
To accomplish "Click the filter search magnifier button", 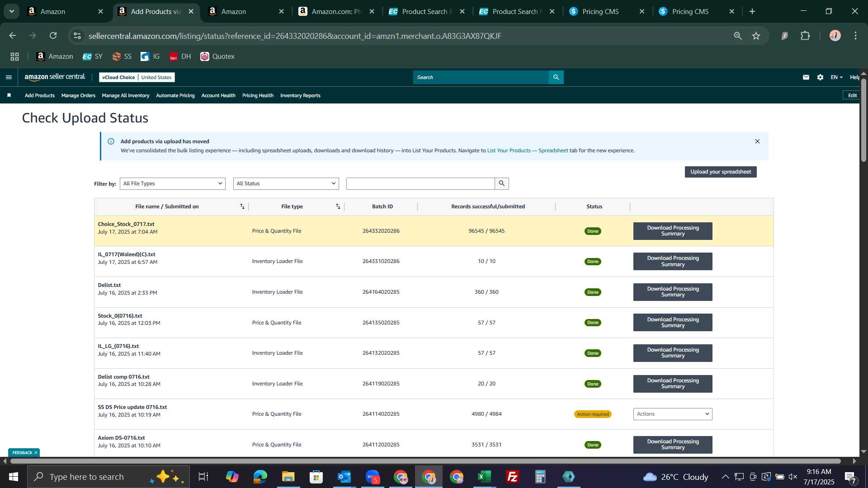I will (501, 183).
